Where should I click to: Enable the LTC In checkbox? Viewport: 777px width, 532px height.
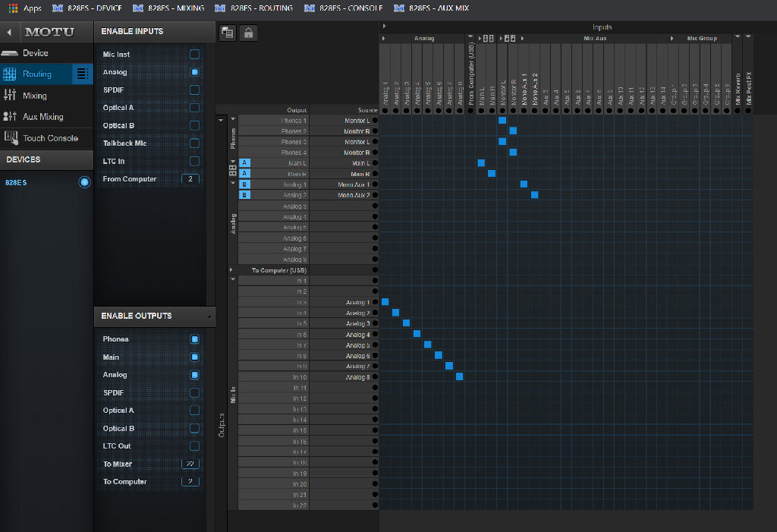pos(195,161)
